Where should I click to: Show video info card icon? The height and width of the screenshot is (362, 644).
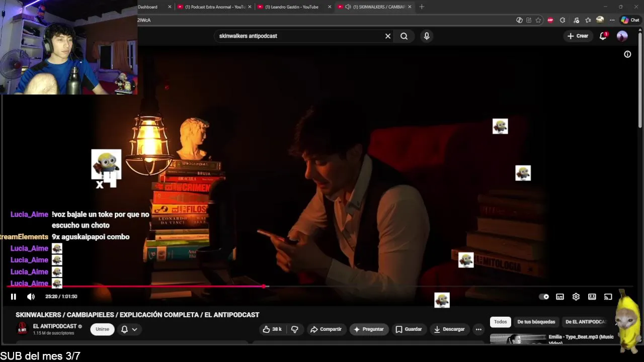pos(627,54)
